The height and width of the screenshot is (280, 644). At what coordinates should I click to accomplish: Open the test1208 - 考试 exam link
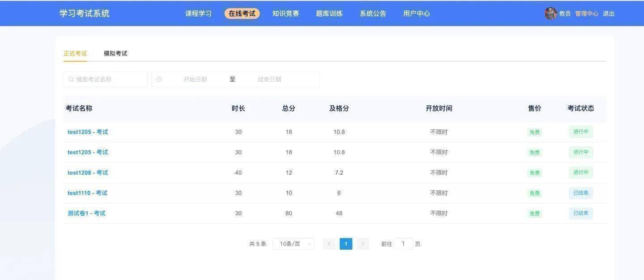pos(87,172)
